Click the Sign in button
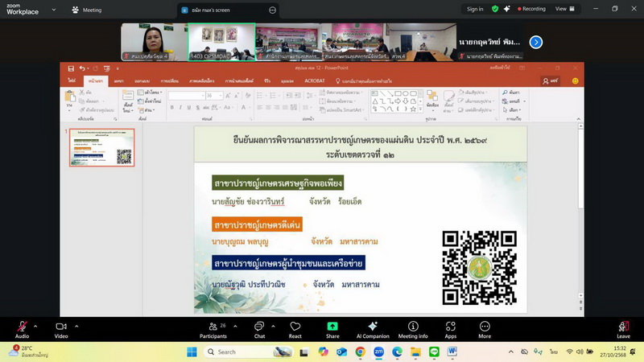This screenshot has height=362, width=644. 475,9
